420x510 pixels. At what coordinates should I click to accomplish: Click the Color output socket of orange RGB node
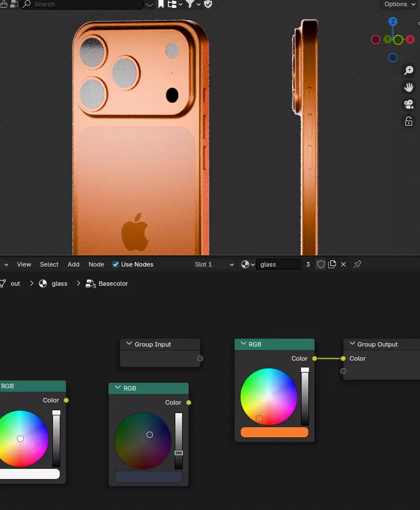314,358
